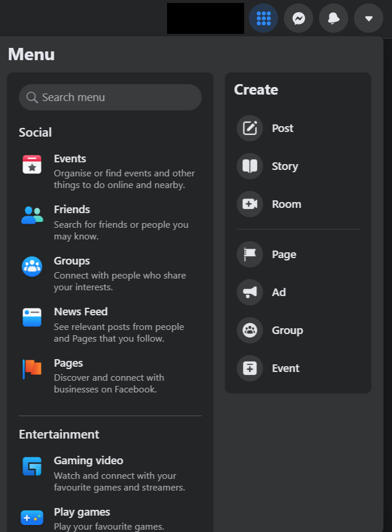Open the Groups icon in Social
This screenshot has height=532, width=392.
click(32, 266)
